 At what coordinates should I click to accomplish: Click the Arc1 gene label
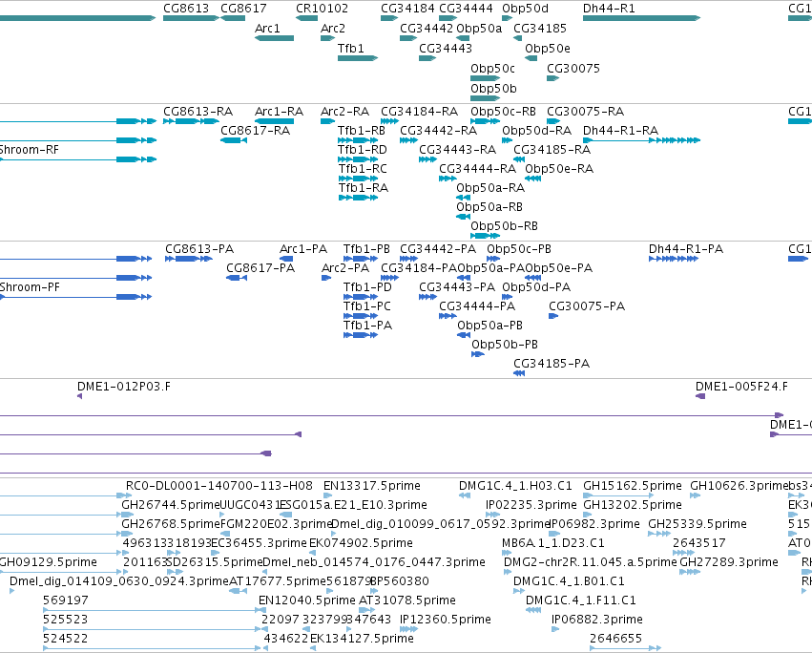pyautogui.click(x=267, y=29)
